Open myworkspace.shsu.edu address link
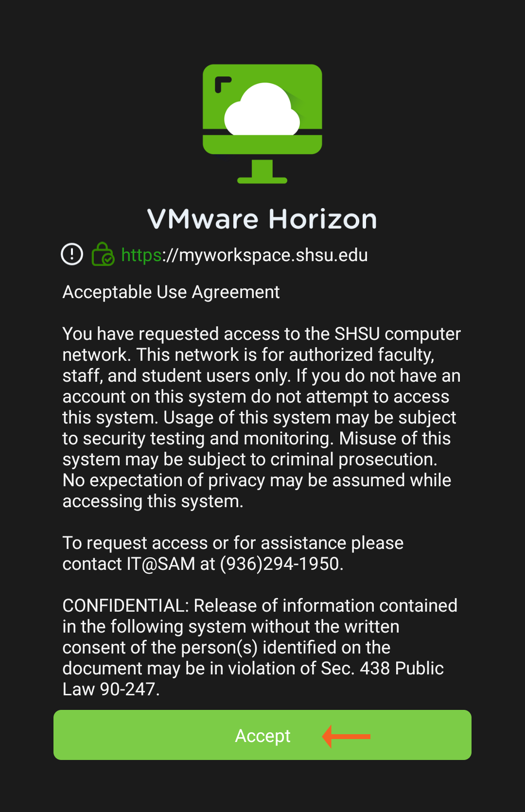Image resolution: width=525 pixels, height=812 pixels. click(x=266, y=255)
